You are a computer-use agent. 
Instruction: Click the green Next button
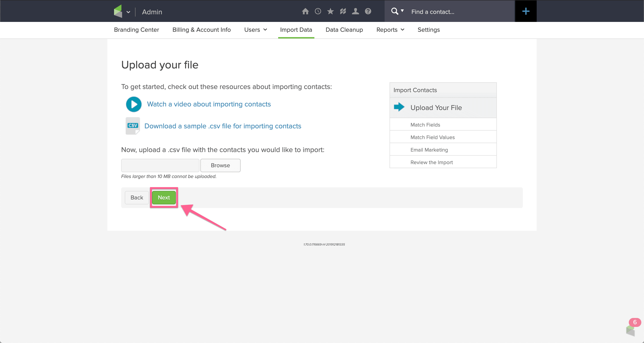[x=164, y=197]
